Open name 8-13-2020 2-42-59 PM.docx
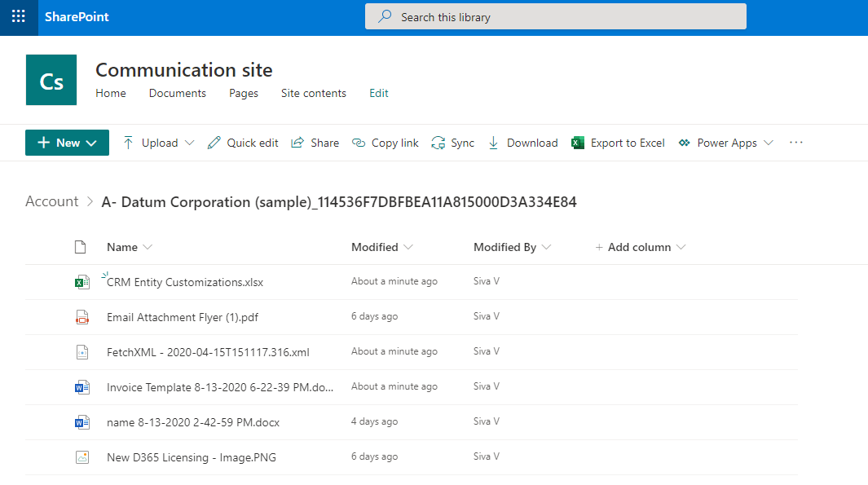The width and height of the screenshot is (868, 485). coord(193,422)
